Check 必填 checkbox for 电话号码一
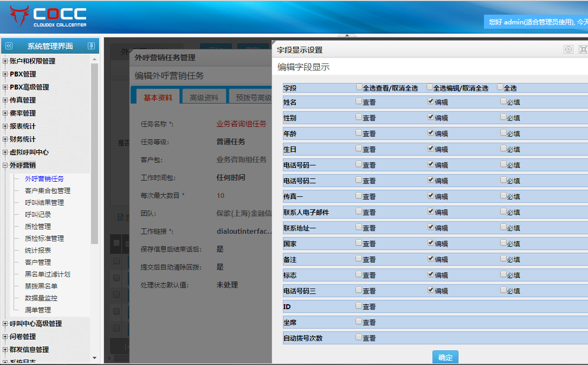Image resolution: width=588 pixels, height=365 pixels. (503, 164)
